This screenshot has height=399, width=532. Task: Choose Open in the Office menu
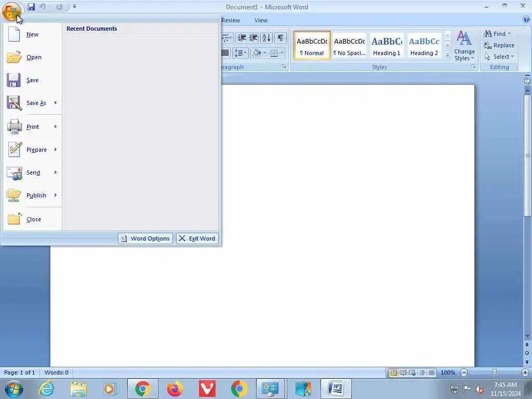point(33,57)
